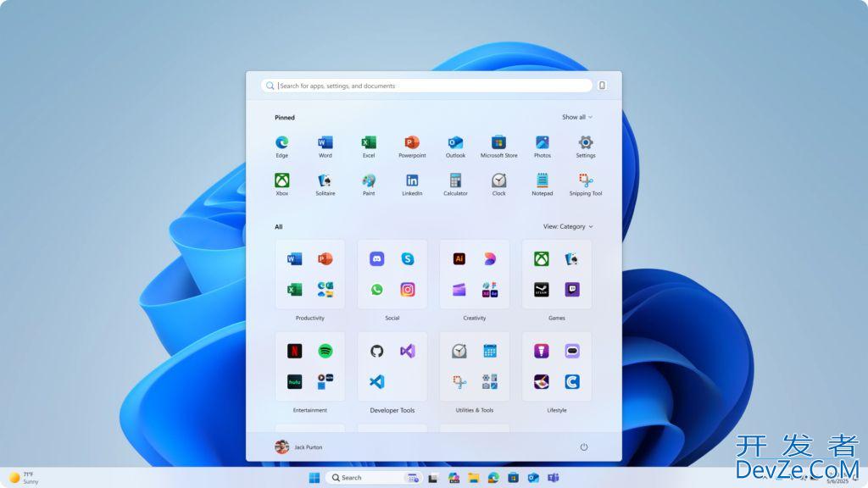Launch GitHub from Developer Tools

pyautogui.click(x=376, y=351)
